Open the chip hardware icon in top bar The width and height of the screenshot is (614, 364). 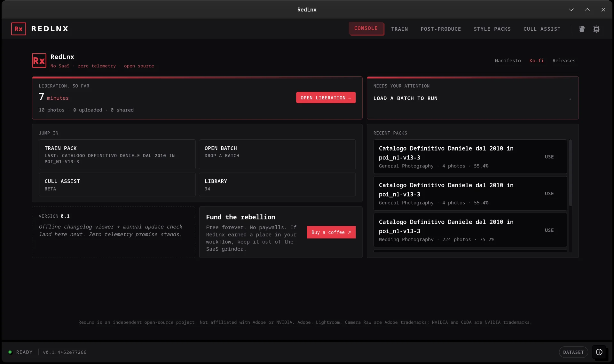[x=596, y=29]
